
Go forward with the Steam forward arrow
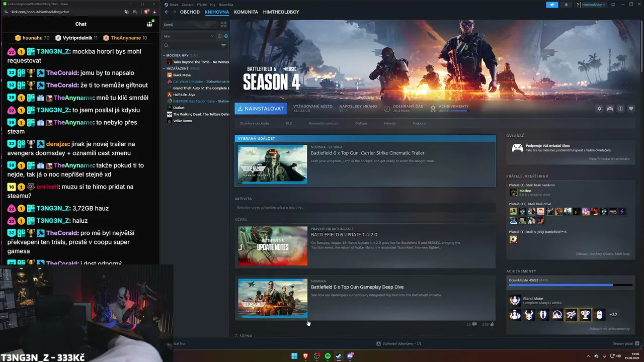click(x=175, y=12)
